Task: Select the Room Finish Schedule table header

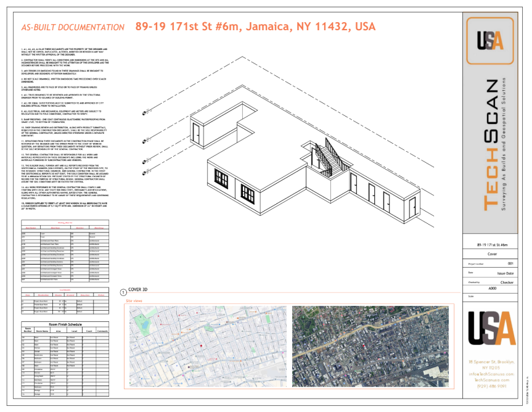Action: [65, 323]
